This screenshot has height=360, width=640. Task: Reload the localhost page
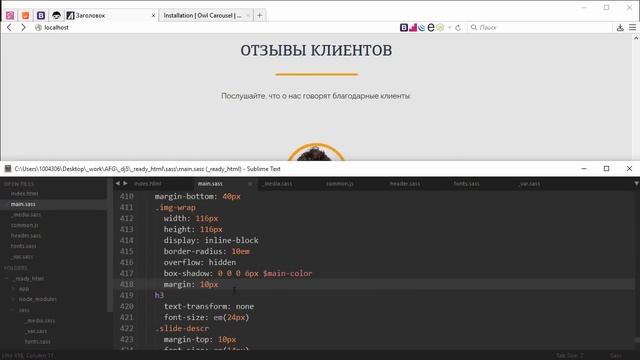[458, 27]
